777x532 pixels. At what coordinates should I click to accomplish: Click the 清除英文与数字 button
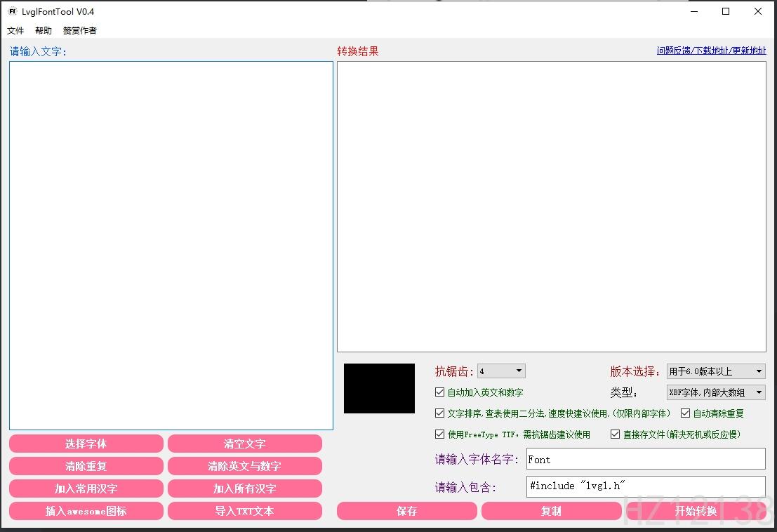point(245,466)
